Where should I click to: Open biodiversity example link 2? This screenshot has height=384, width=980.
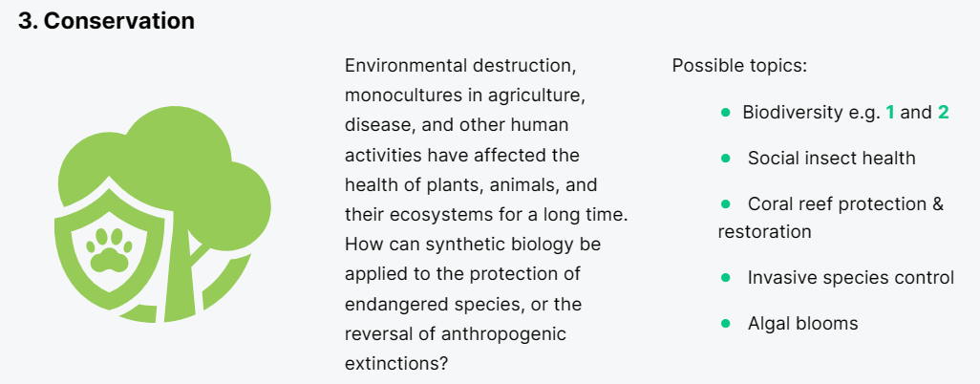pyautogui.click(x=944, y=113)
